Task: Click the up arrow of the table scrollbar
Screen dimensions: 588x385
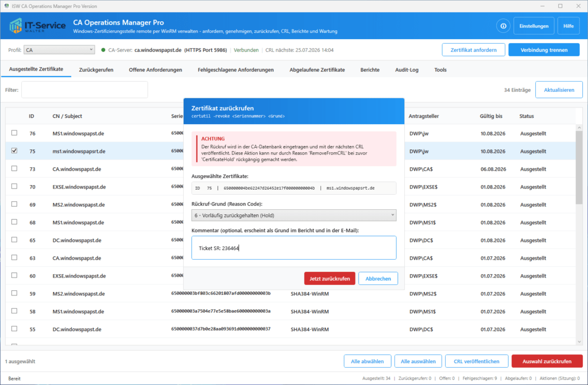Action: tap(579, 128)
